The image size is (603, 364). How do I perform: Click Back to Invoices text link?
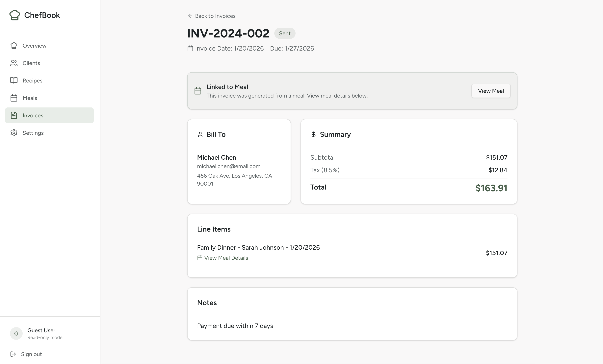215,16
